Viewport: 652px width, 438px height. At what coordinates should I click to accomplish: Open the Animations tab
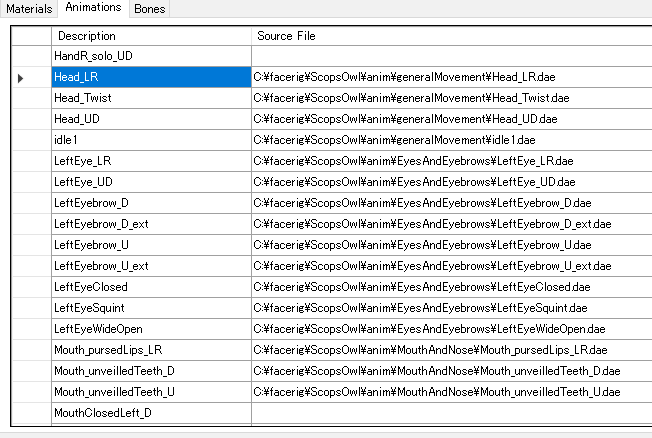(x=92, y=8)
